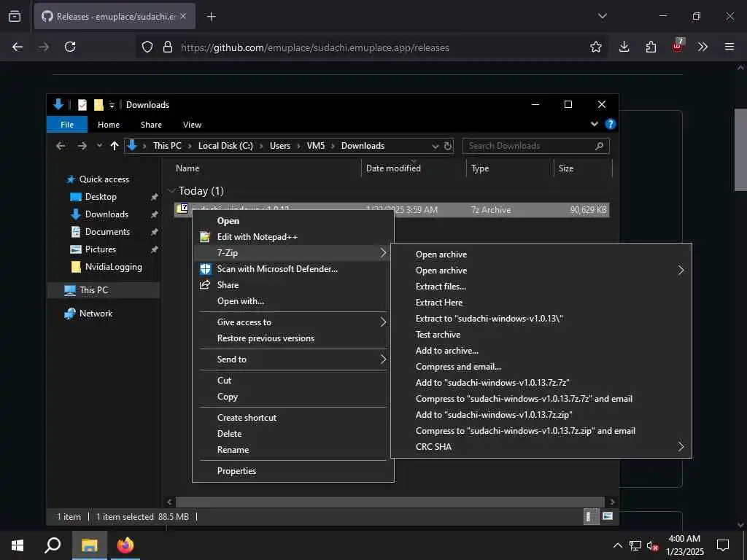This screenshot has width=747, height=560.
Task: Refresh the Downloads folder
Action: pyautogui.click(x=448, y=146)
